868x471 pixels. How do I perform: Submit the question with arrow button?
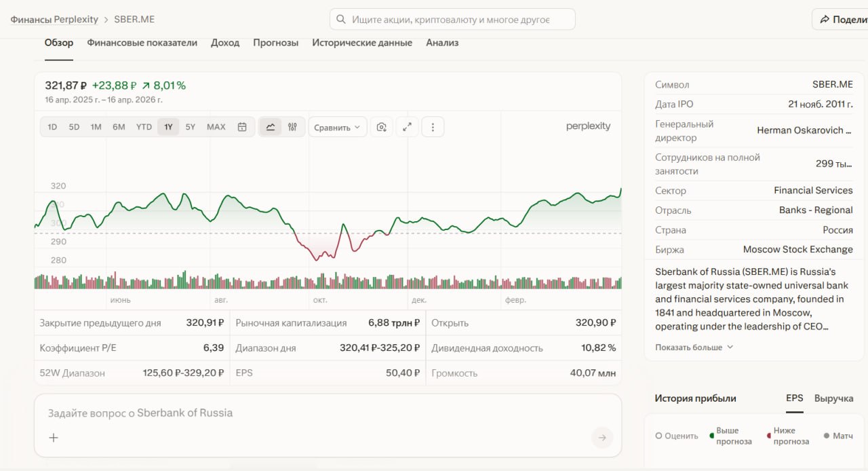pos(602,438)
